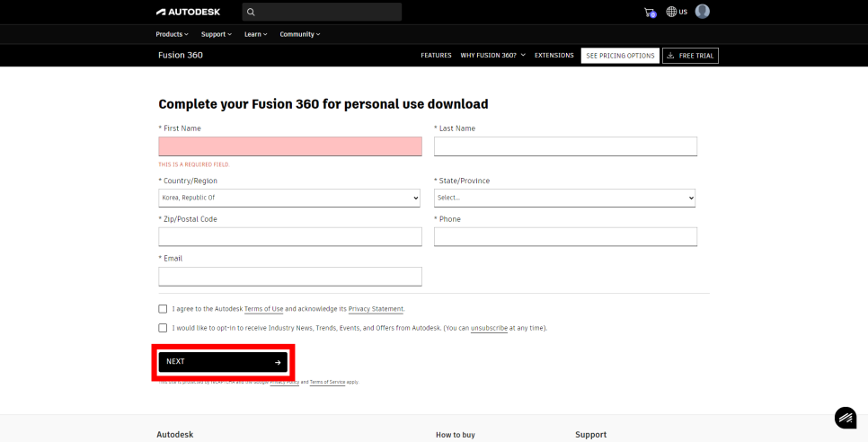Open the Privacy Statement link
The height and width of the screenshot is (442, 868).
(376, 309)
